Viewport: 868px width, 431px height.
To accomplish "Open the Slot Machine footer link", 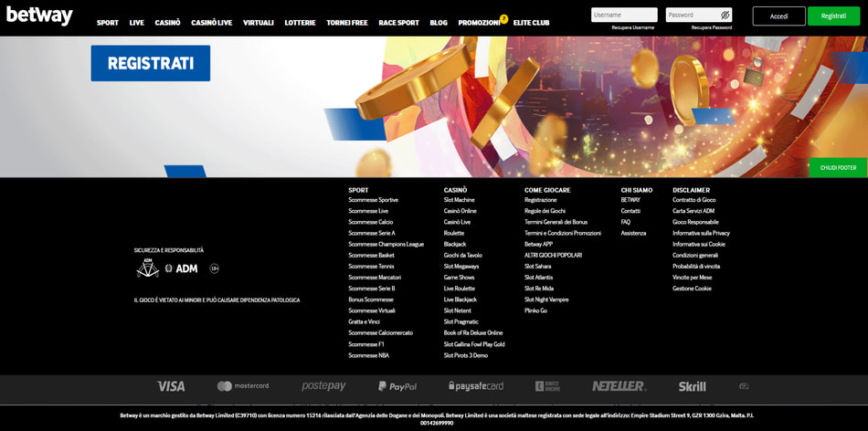I will 459,200.
